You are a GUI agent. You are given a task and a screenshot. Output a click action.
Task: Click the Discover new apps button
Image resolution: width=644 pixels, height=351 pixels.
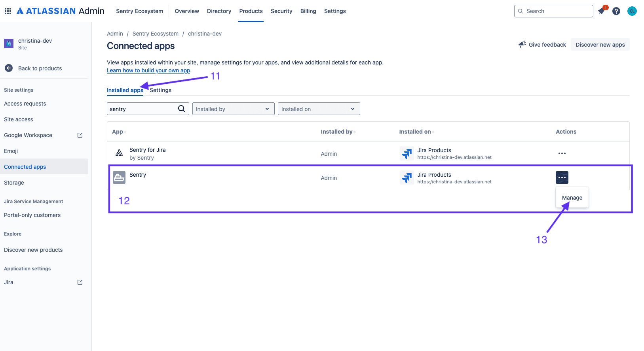[x=600, y=45]
